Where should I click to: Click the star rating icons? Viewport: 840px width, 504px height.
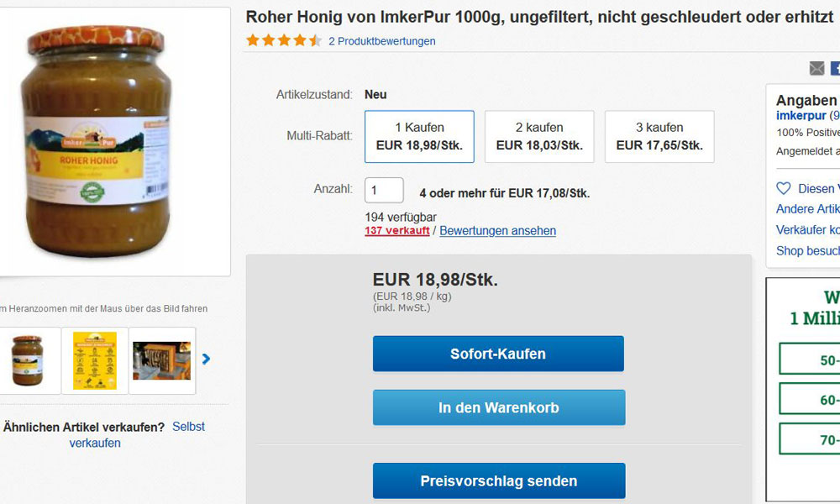click(x=284, y=40)
